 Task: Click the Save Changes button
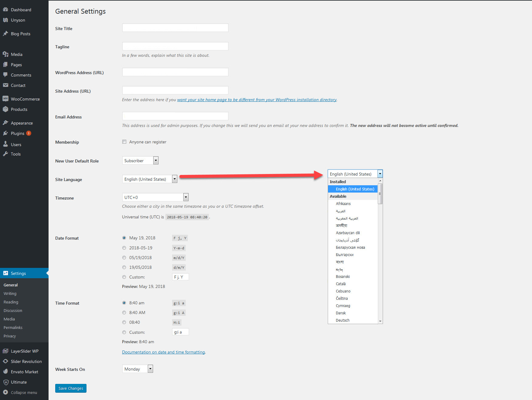tap(71, 388)
